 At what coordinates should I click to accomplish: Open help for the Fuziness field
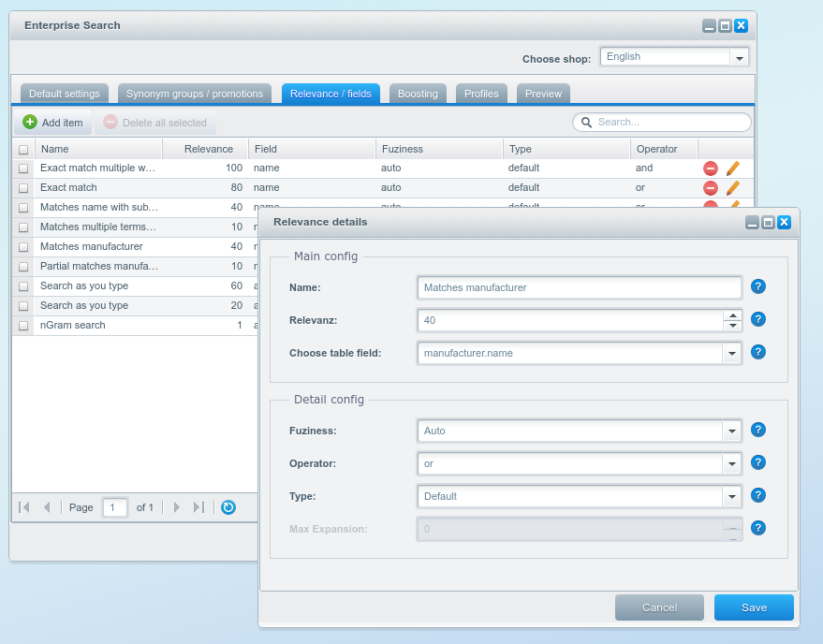pos(758,431)
